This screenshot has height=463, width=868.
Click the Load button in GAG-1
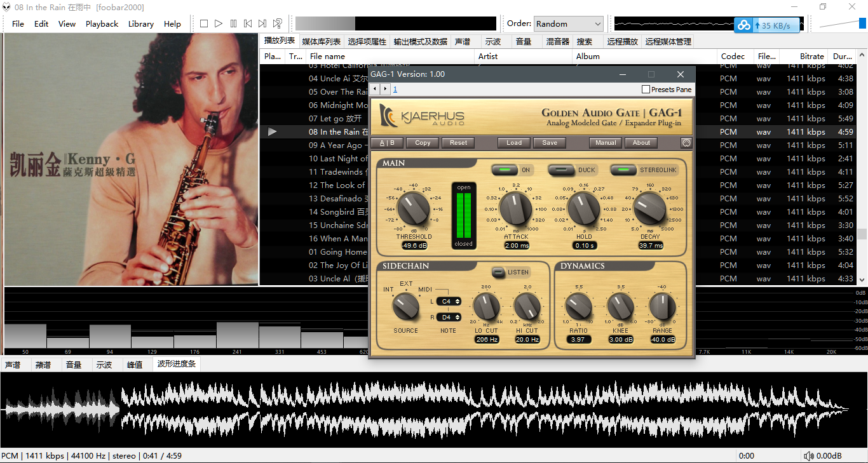point(514,143)
